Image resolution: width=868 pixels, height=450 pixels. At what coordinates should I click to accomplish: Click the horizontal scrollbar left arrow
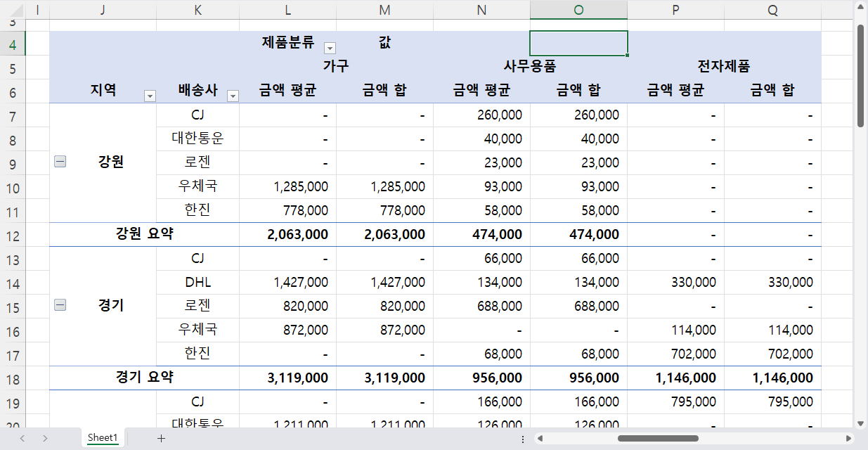[x=540, y=437]
